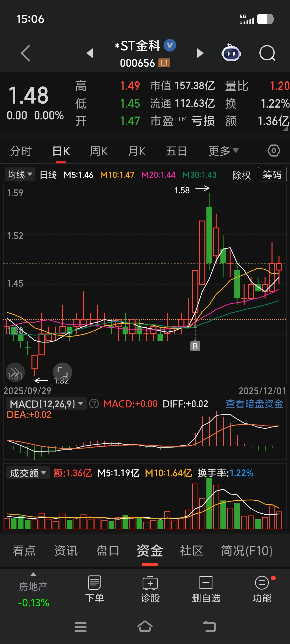This screenshot has width=290, height=644.
Task: Go to next stock with right triangle
Action: [200, 53]
